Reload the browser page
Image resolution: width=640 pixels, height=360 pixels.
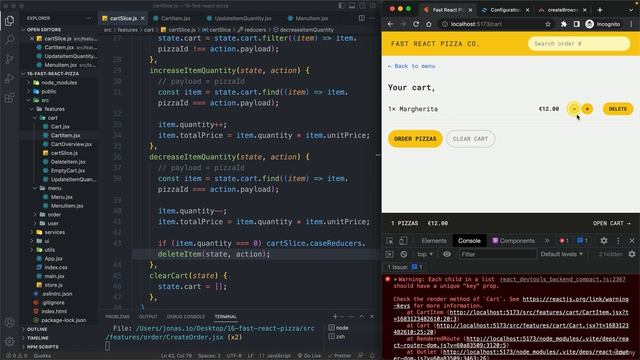(x=416, y=24)
